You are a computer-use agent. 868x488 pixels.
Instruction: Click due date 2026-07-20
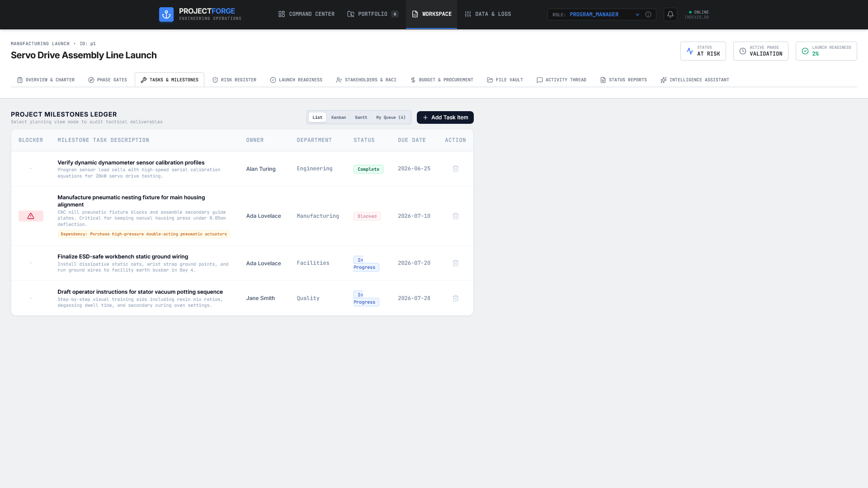pos(414,263)
